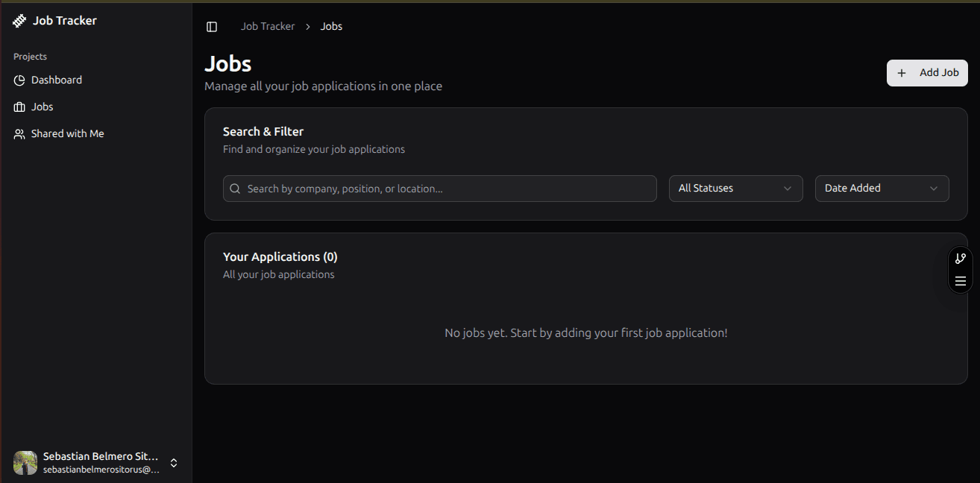
Task: Click the search applications input field
Action: tap(439, 189)
